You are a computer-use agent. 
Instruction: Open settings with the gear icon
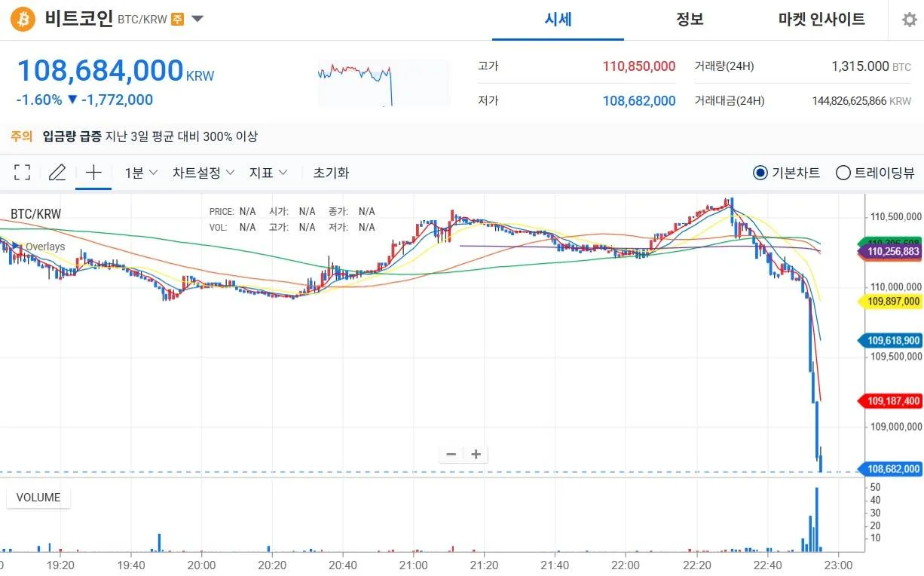coord(910,20)
